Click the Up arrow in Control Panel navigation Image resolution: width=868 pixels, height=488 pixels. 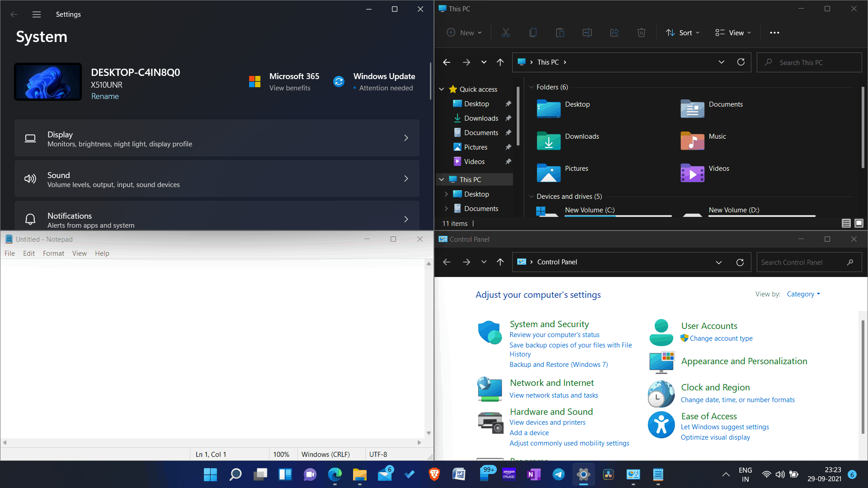(500, 262)
